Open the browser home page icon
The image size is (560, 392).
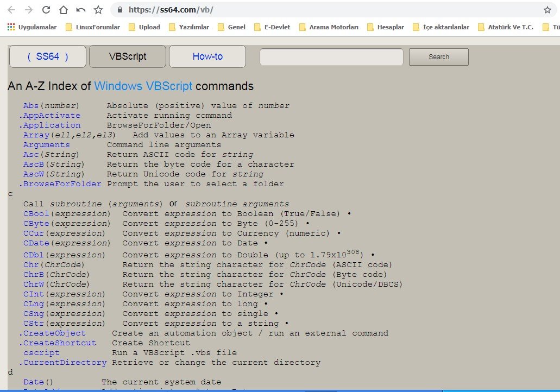point(64,10)
